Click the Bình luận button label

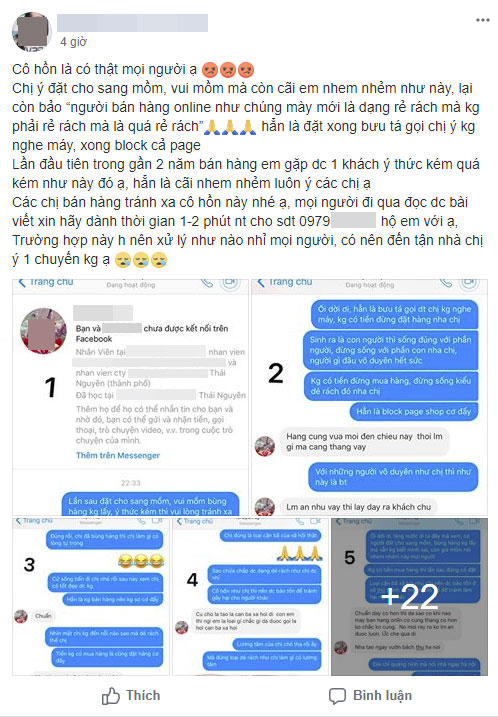pyautogui.click(x=382, y=696)
